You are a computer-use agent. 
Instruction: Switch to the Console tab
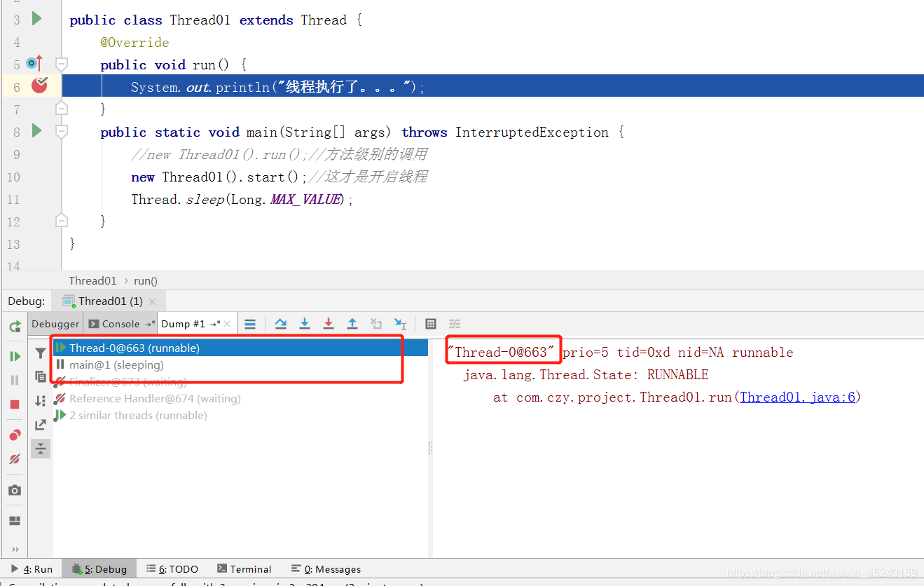click(x=120, y=324)
